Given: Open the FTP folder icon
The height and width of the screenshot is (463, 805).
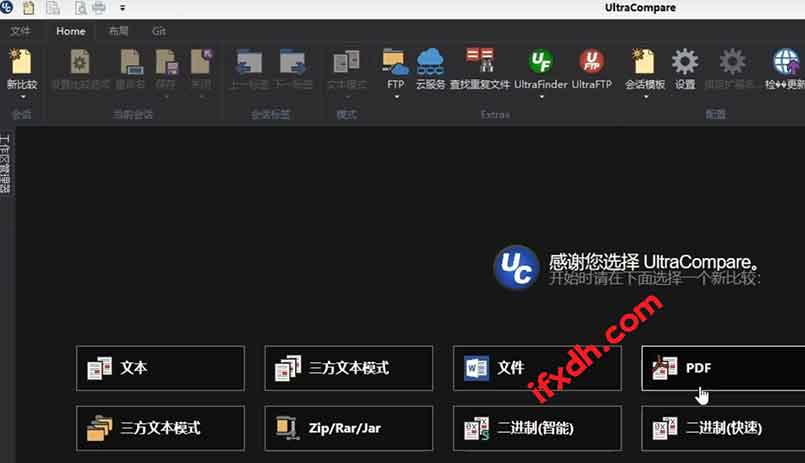Looking at the screenshot, I should (395, 62).
